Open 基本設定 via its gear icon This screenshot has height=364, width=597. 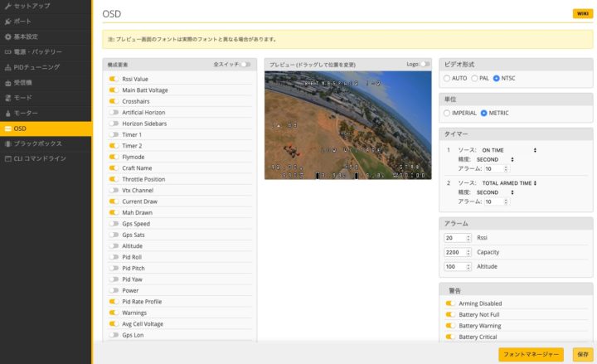[8, 36]
